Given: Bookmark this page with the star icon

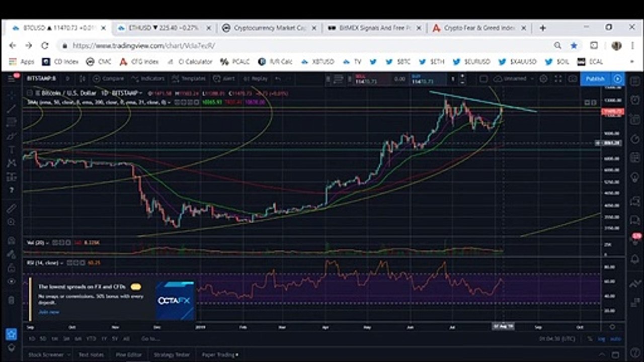Looking at the screenshot, I should click(x=574, y=46).
